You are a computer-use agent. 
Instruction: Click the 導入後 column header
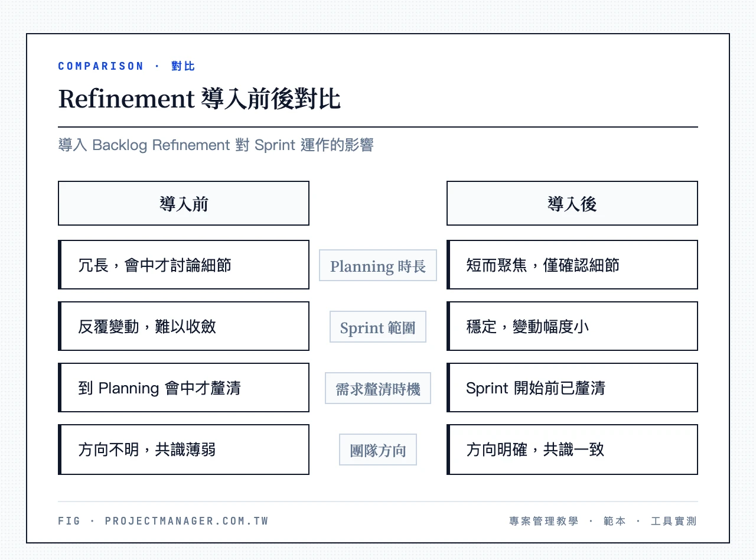[x=572, y=203]
